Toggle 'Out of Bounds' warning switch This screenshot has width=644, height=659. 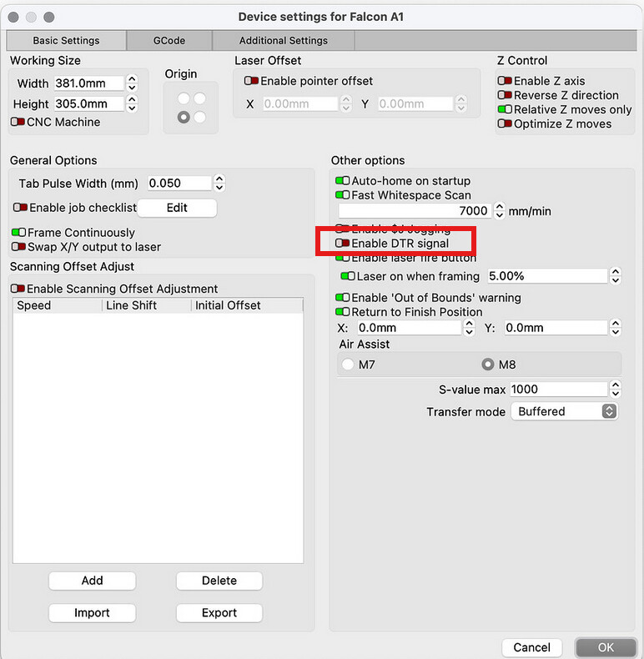click(x=342, y=298)
